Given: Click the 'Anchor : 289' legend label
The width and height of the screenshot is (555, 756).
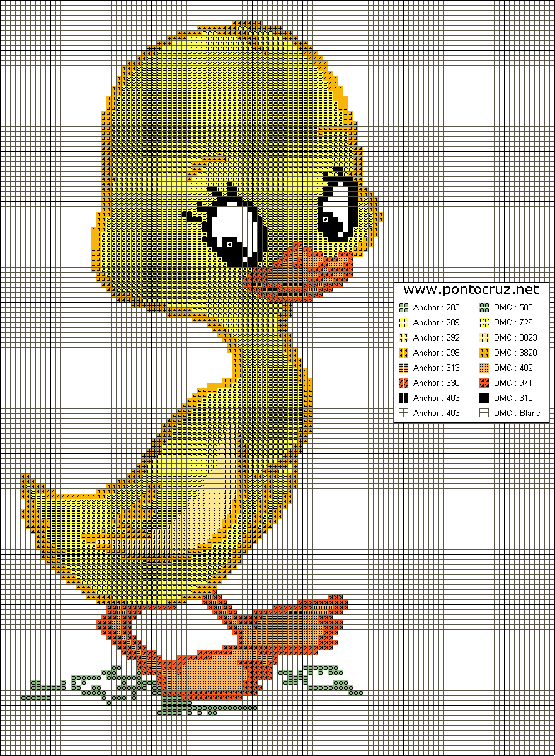Looking at the screenshot, I should pos(437,323).
